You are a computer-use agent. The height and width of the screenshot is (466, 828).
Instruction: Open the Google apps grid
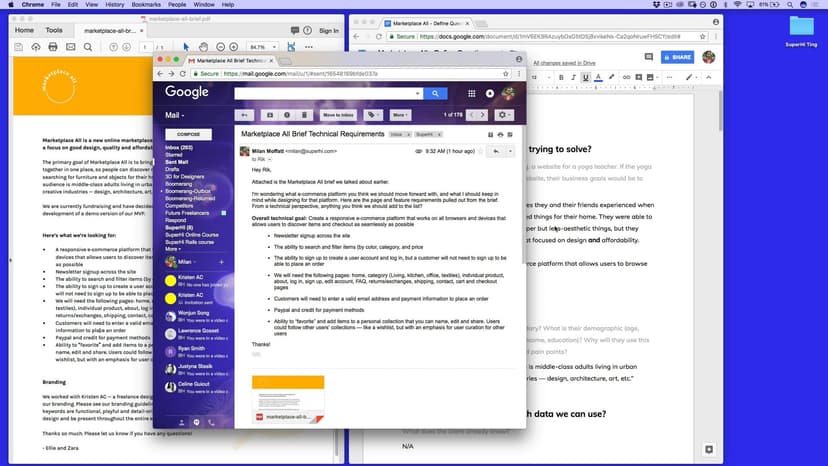click(471, 93)
